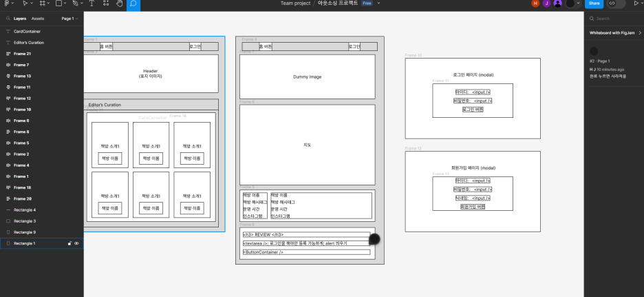
Task: Open the Pen tools dropdown arrow
Action: click(x=82, y=3)
